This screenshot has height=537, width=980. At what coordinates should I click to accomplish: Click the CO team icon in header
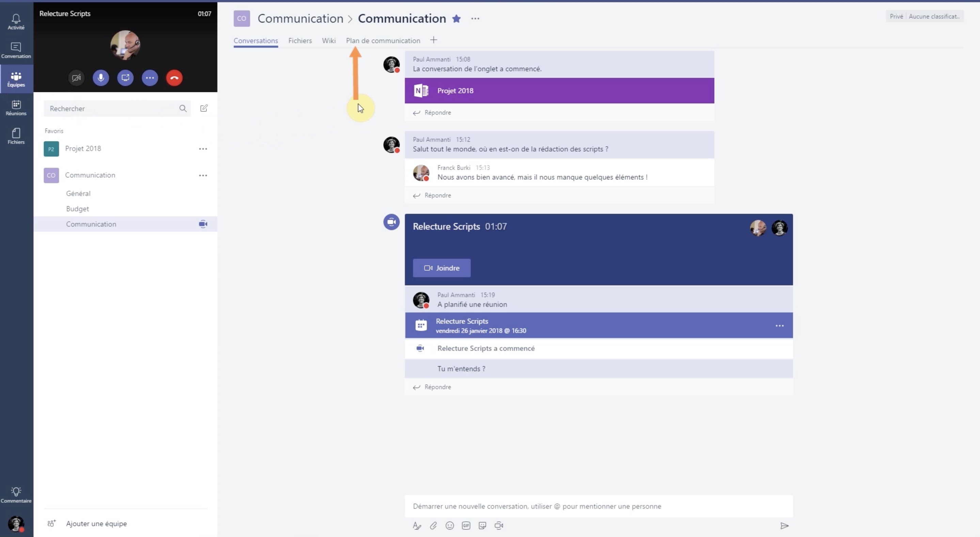[x=241, y=18]
